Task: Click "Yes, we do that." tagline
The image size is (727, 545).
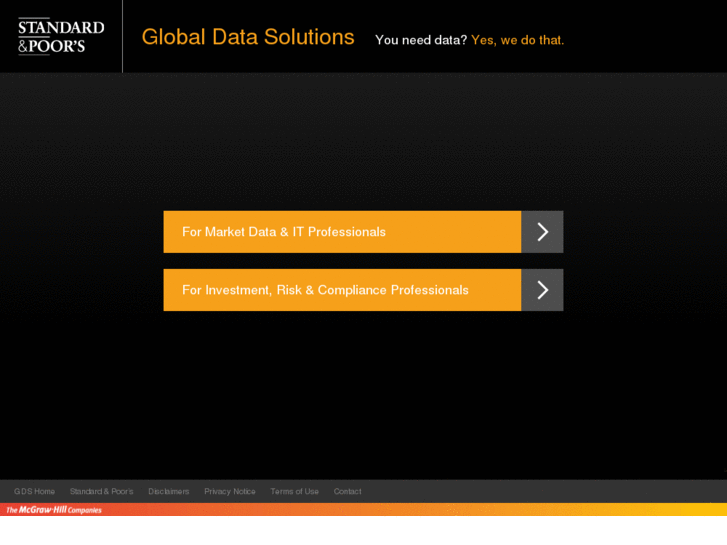Action: coord(517,40)
